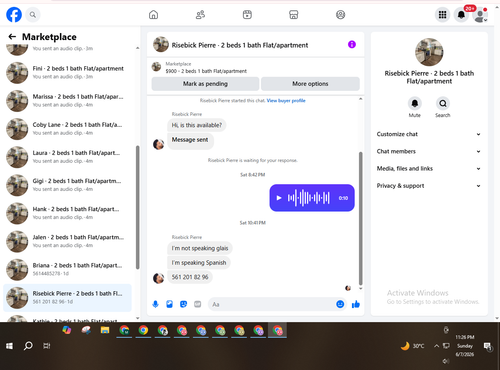Viewport: 500px width, 370px height.
Task: Click the Aa message input field
Action: [x=272, y=304]
